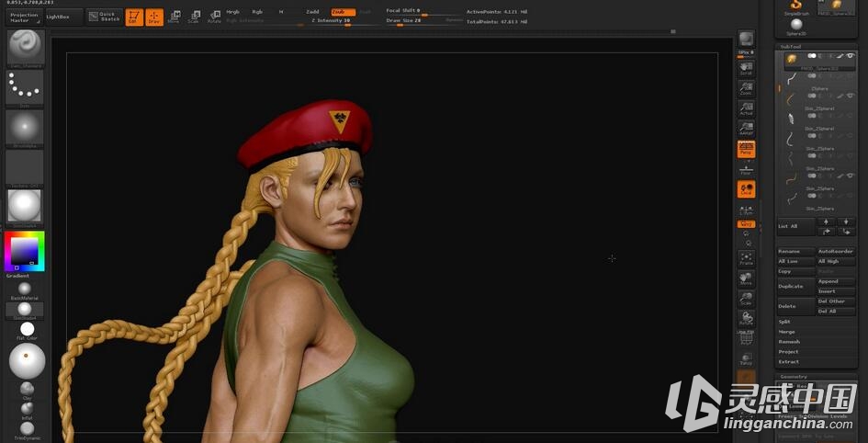Toggle Draw mode button

pyautogui.click(x=154, y=17)
